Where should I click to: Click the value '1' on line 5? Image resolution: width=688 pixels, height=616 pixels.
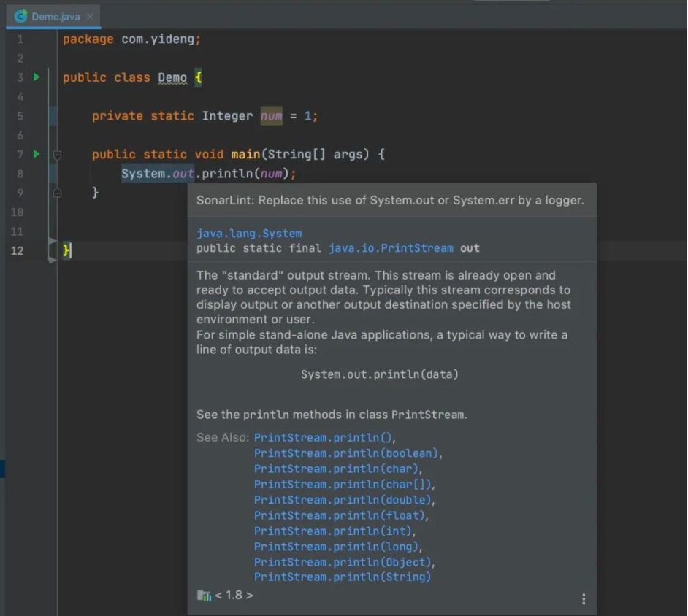307,116
